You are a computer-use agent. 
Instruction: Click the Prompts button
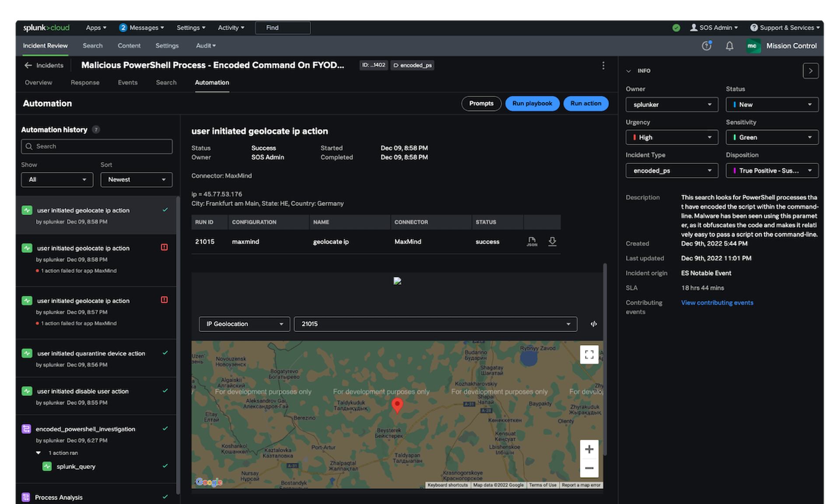(481, 104)
